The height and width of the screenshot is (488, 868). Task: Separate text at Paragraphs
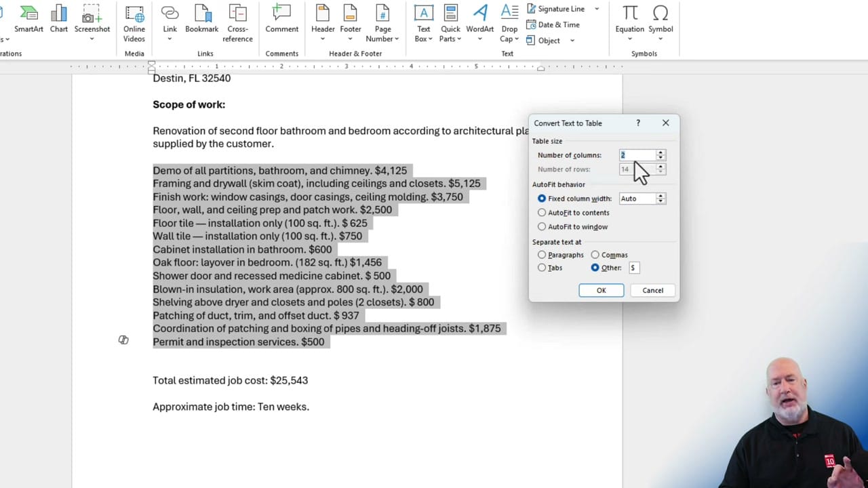pyautogui.click(x=542, y=254)
